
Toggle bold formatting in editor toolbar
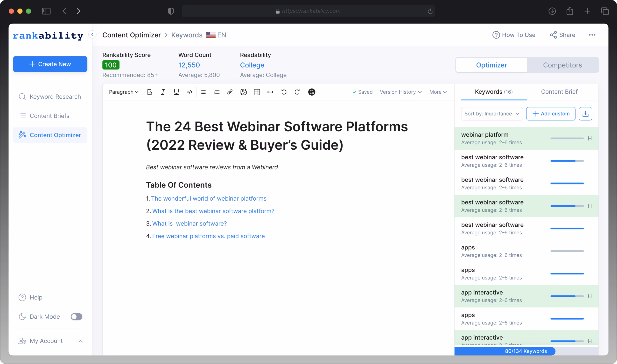click(149, 92)
